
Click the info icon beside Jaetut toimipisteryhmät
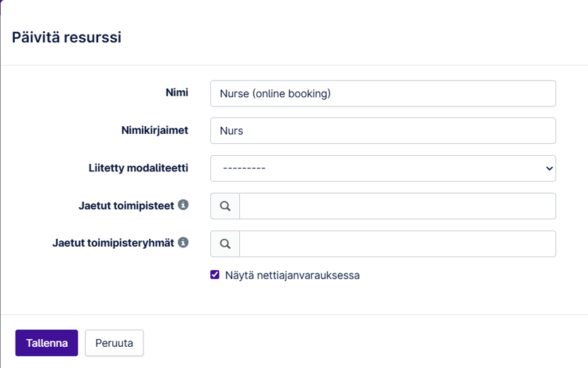point(184,243)
